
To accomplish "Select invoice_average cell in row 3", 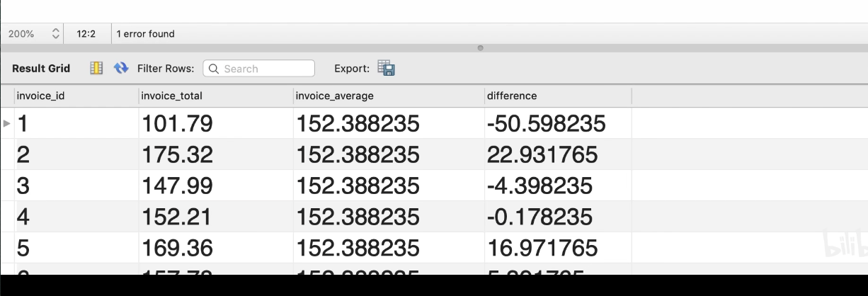I will tap(388, 186).
